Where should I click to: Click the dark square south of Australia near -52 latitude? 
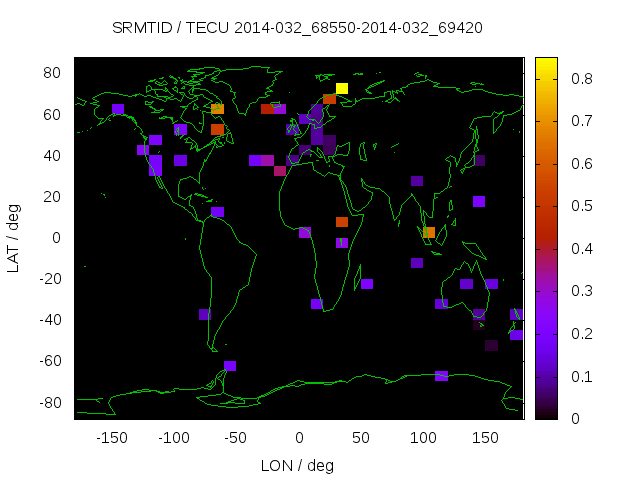pos(491,345)
